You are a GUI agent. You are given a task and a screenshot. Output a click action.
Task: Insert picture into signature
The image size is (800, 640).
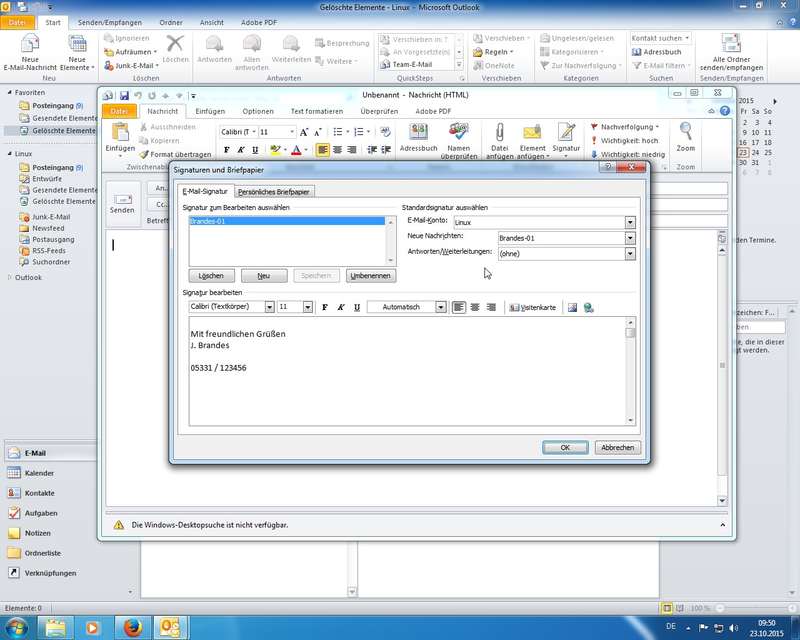(x=572, y=307)
